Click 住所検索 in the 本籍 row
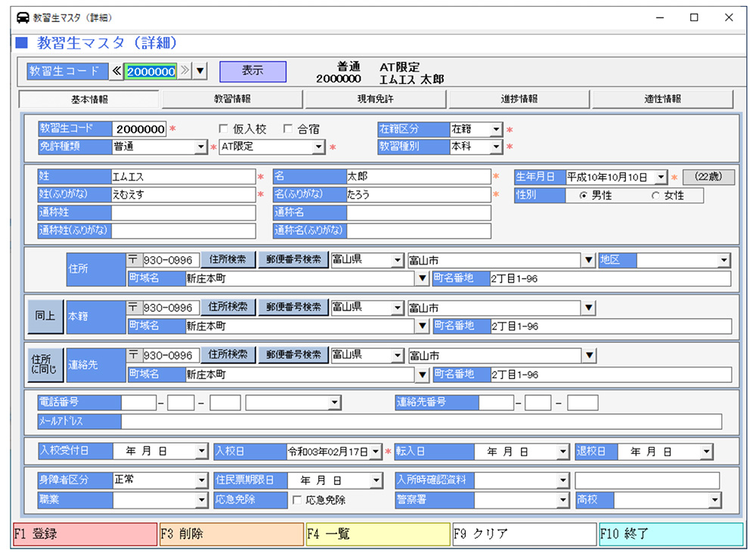The image size is (756, 556). pyautogui.click(x=228, y=307)
